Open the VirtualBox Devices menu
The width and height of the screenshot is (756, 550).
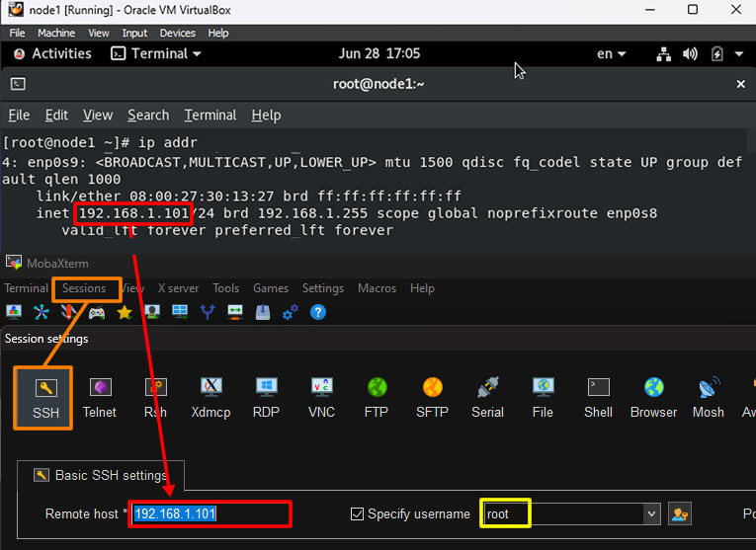pyautogui.click(x=178, y=33)
